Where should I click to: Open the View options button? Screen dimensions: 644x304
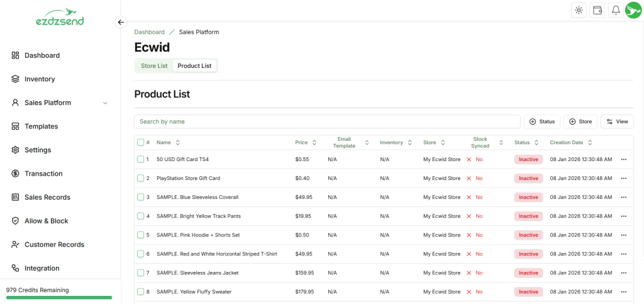click(x=616, y=121)
